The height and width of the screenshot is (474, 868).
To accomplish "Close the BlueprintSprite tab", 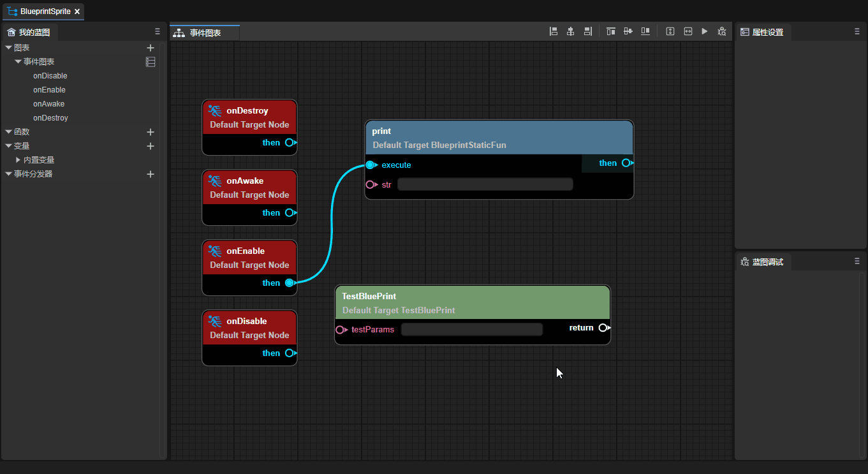I will point(77,11).
